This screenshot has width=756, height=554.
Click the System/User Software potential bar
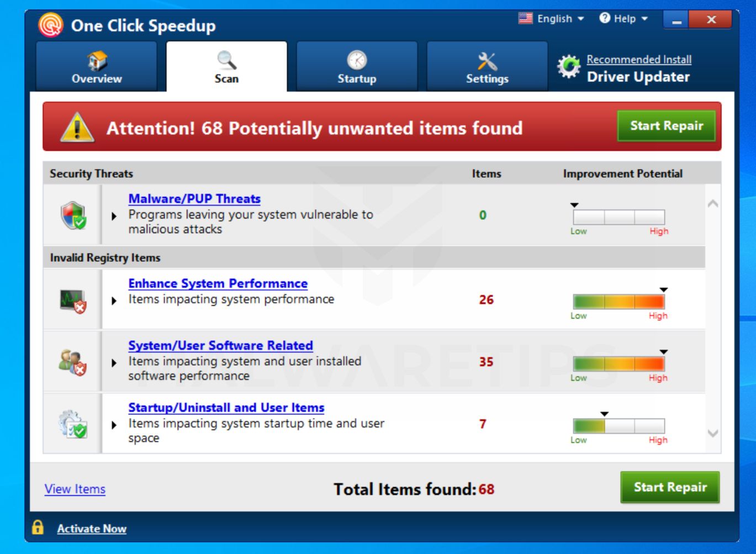pyautogui.click(x=619, y=363)
